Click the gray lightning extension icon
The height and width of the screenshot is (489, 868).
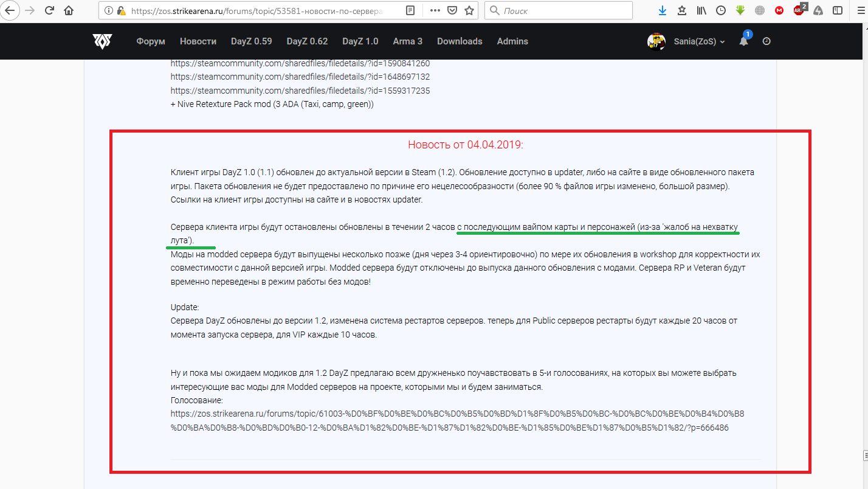click(818, 10)
